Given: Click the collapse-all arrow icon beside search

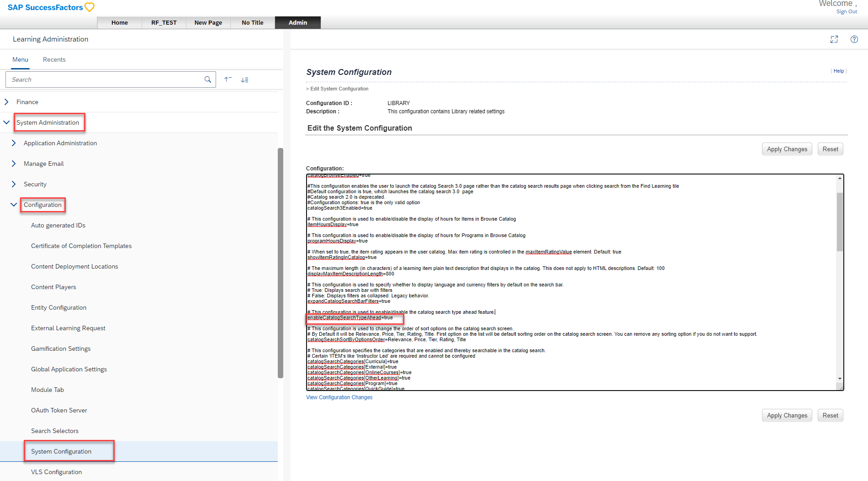Looking at the screenshot, I should [x=228, y=79].
